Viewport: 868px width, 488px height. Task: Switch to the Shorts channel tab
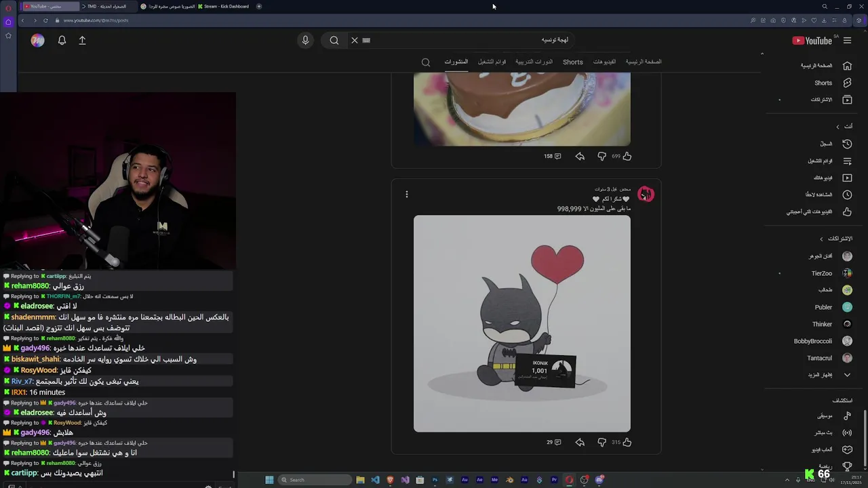[x=573, y=62]
